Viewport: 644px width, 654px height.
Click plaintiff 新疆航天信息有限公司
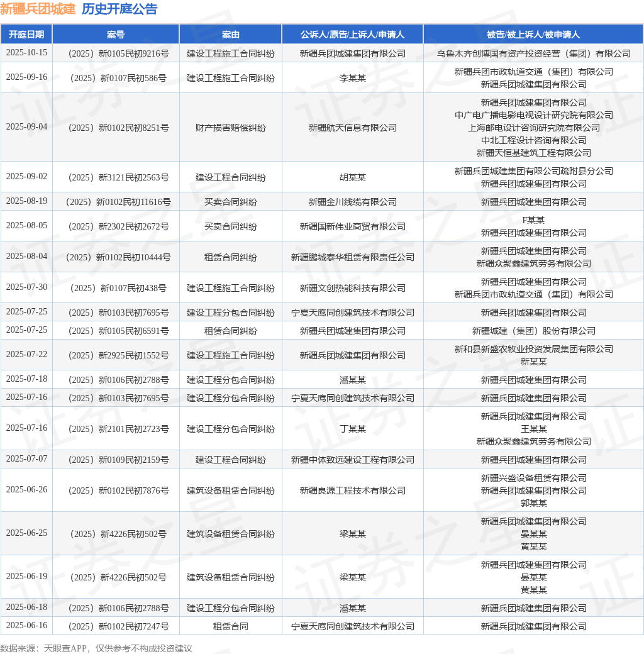pyautogui.click(x=352, y=128)
